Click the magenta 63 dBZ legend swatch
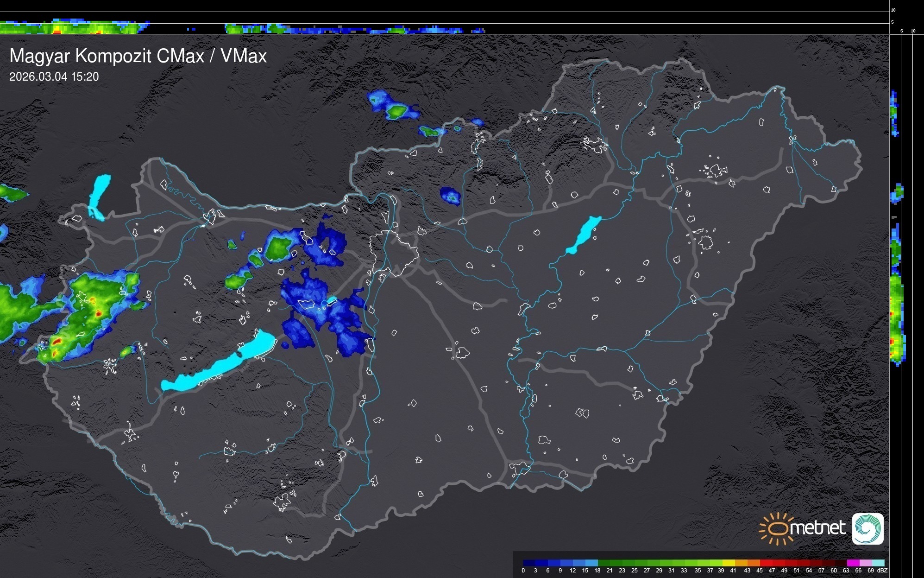Image resolution: width=924 pixels, height=578 pixels. pyautogui.click(x=853, y=563)
